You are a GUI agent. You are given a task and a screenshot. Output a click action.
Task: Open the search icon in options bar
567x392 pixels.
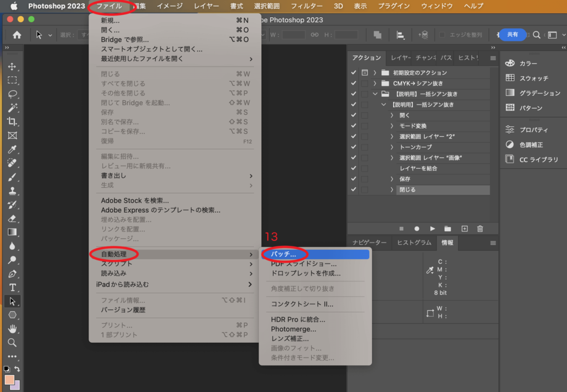coord(537,35)
